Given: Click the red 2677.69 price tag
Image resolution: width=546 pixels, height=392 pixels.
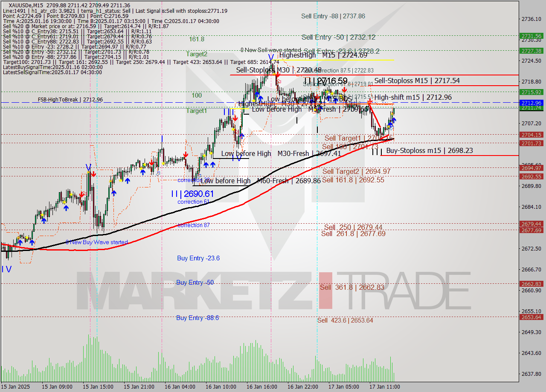Looking at the screenshot, I should [531, 230].
